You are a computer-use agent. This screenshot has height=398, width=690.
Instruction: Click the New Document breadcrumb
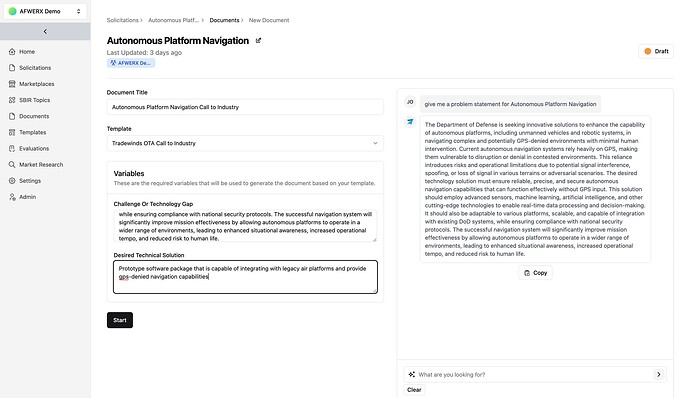(x=269, y=20)
